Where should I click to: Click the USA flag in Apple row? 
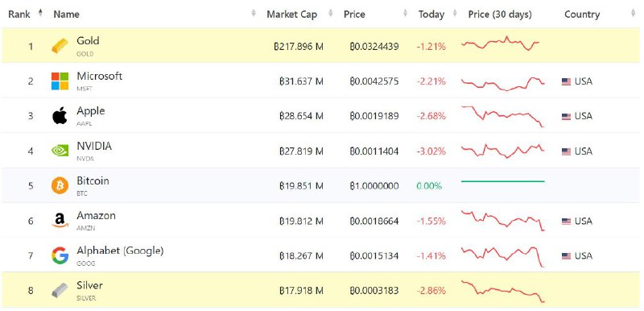coord(567,116)
